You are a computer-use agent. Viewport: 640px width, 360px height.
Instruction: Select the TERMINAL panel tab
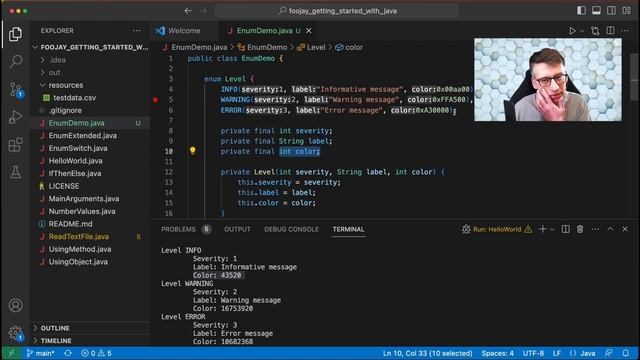pyautogui.click(x=348, y=229)
